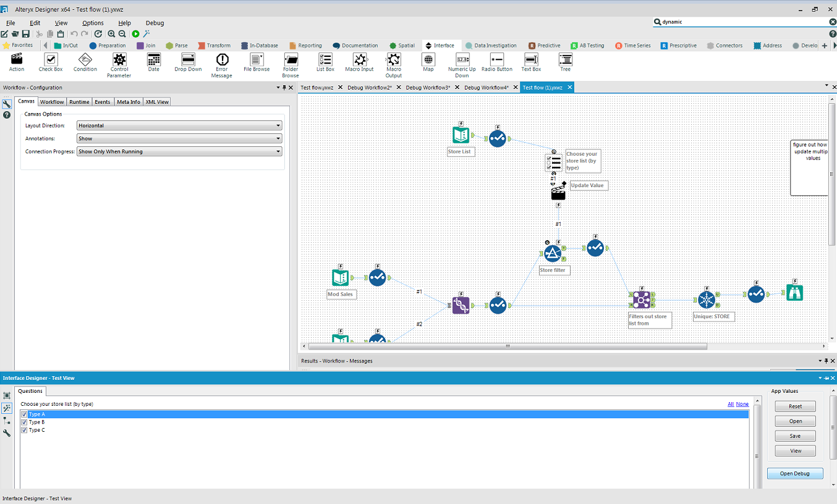Select the Drop Down interface tool
837x504 pixels.
click(188, 62)
